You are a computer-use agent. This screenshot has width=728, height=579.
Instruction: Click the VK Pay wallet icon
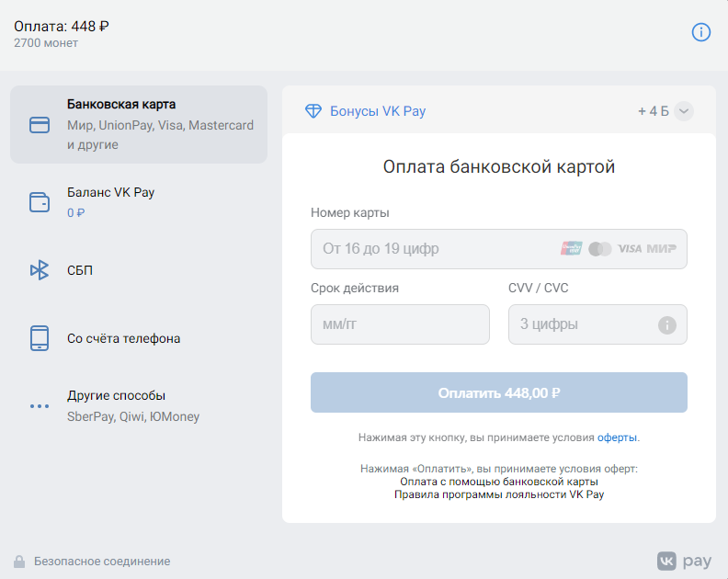click(40, 202)
